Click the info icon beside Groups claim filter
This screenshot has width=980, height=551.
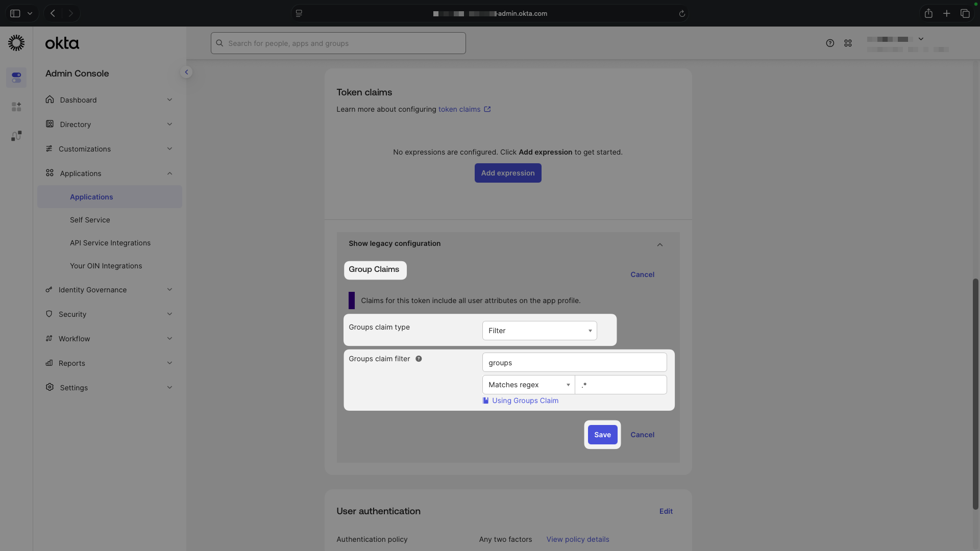419,359
